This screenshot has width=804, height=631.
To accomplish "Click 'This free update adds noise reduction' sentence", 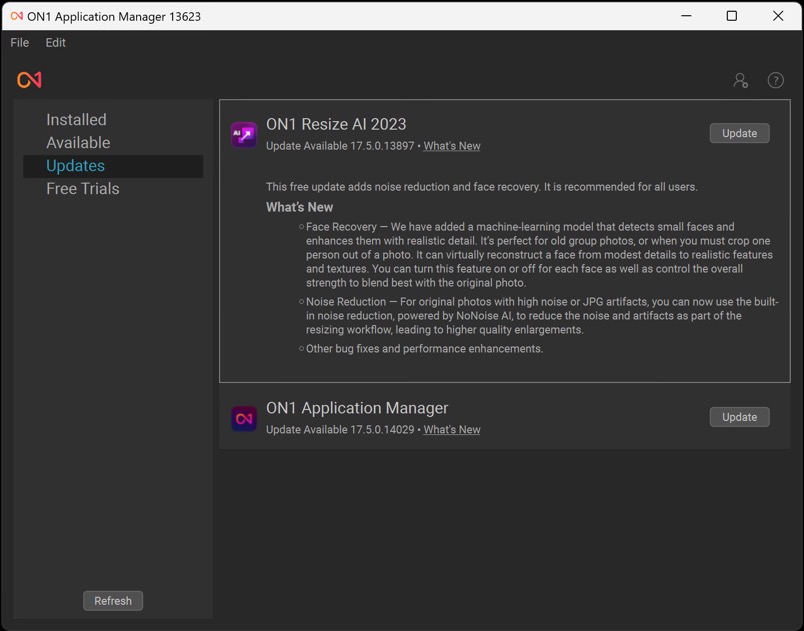I will [481, 187].
